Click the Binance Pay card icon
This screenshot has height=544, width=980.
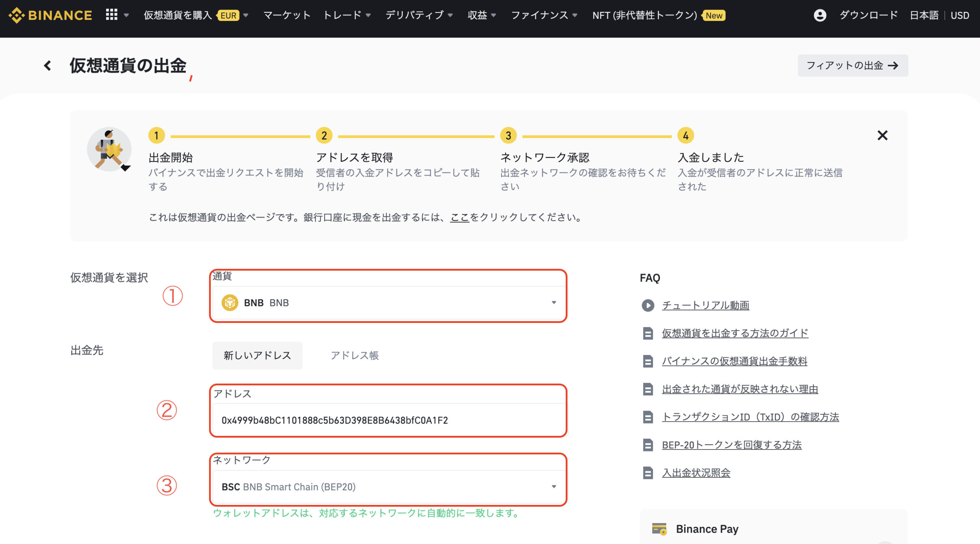659,529
